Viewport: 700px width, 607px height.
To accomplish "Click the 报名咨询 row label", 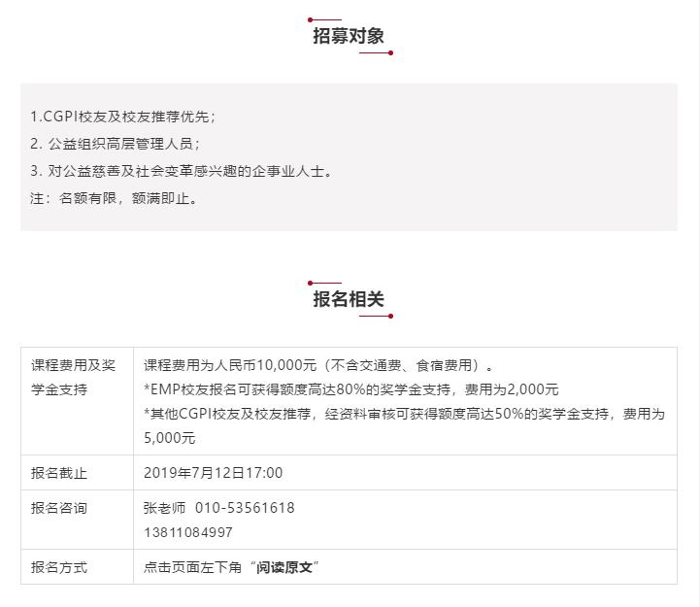I will [x=59, y=508].
